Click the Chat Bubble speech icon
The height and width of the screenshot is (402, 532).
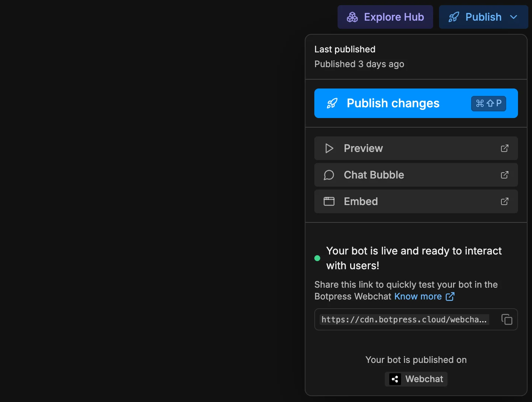(329, 175)
